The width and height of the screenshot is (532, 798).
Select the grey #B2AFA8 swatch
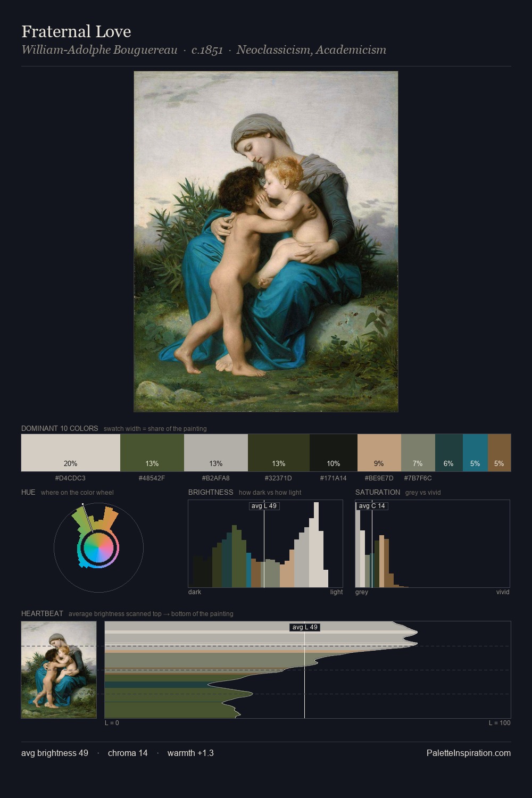click(216, 453)
